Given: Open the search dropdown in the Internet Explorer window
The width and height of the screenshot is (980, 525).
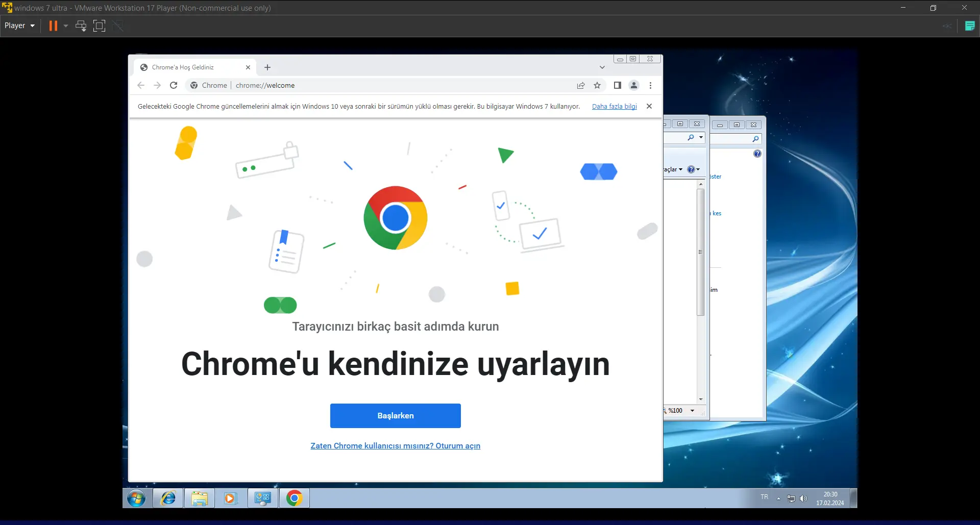Looking at the screenshot, I should (701, 137).
